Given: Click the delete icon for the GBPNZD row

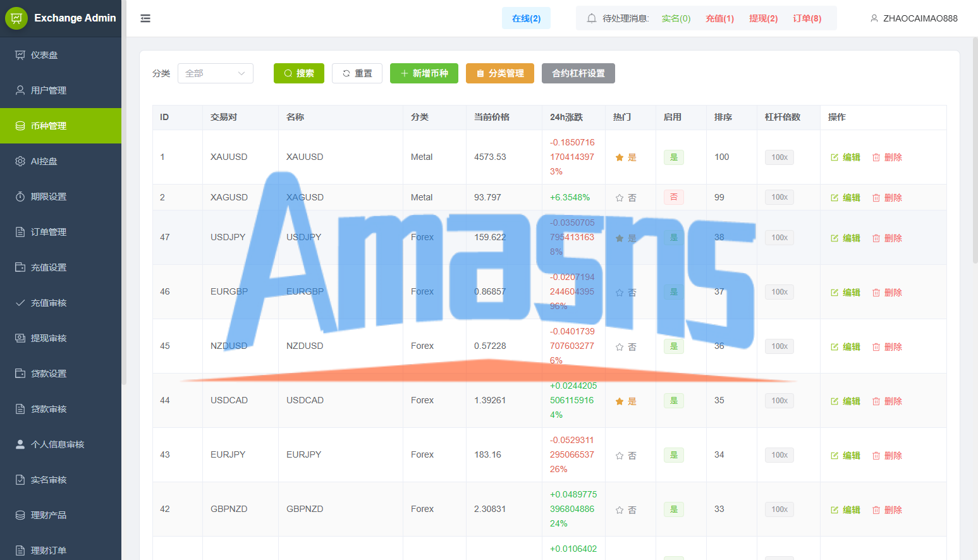Looking at the screenshot, I should pyautogui.click(x=876, y=510).
